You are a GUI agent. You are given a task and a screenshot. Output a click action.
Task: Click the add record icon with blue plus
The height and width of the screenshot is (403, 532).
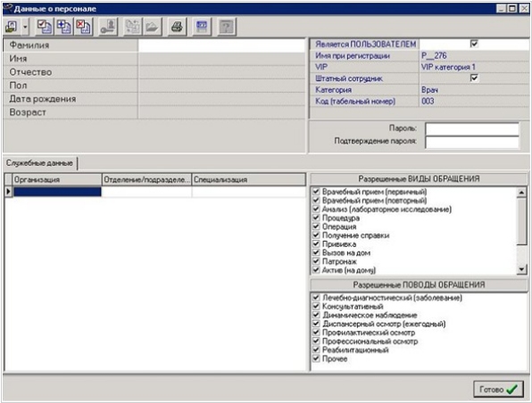[x=63, y=27]
